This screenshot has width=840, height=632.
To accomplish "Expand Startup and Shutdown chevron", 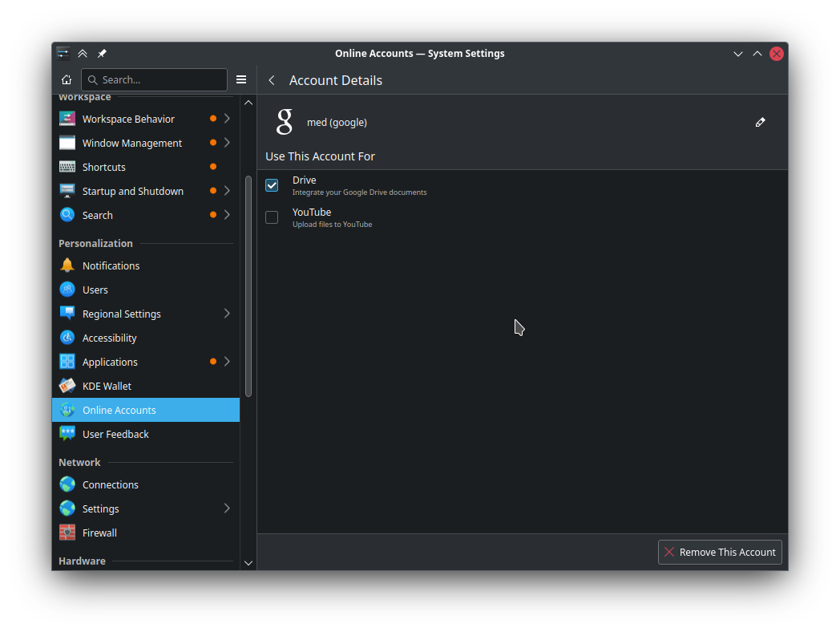I will click(x=227, y=191).
